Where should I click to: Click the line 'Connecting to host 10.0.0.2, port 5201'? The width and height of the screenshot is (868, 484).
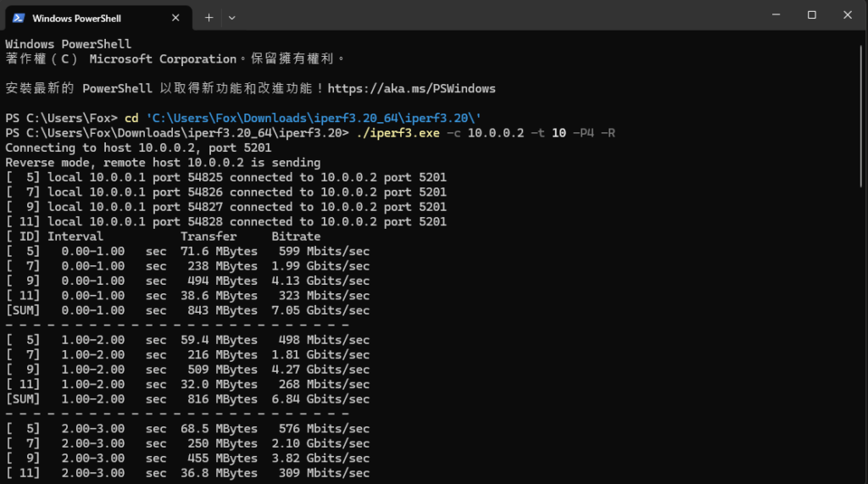pos(138,147)
